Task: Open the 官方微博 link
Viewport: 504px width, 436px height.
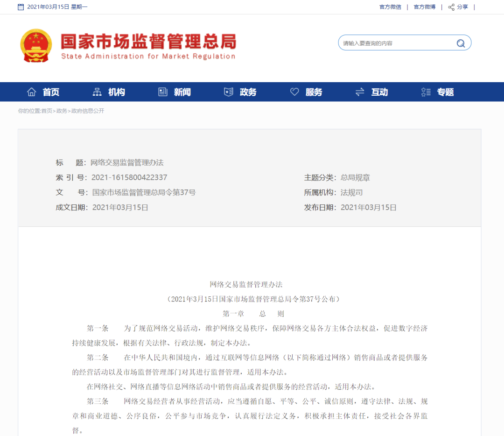Action: pos(424,7)
